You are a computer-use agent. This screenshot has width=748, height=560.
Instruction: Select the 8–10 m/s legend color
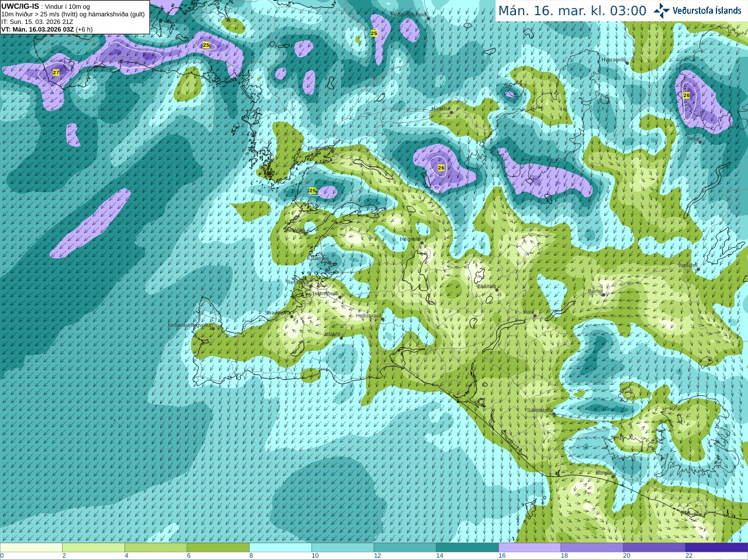pos(280,548)
